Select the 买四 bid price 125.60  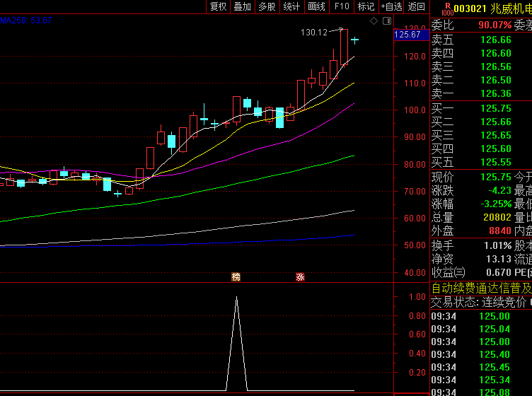click(x=496, y=148)
